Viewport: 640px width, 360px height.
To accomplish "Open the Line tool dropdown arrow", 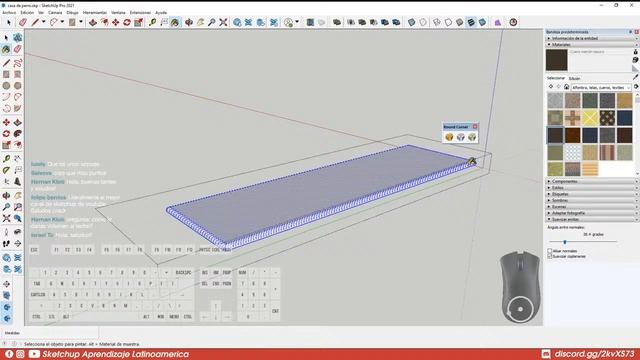I will (43, 22).
